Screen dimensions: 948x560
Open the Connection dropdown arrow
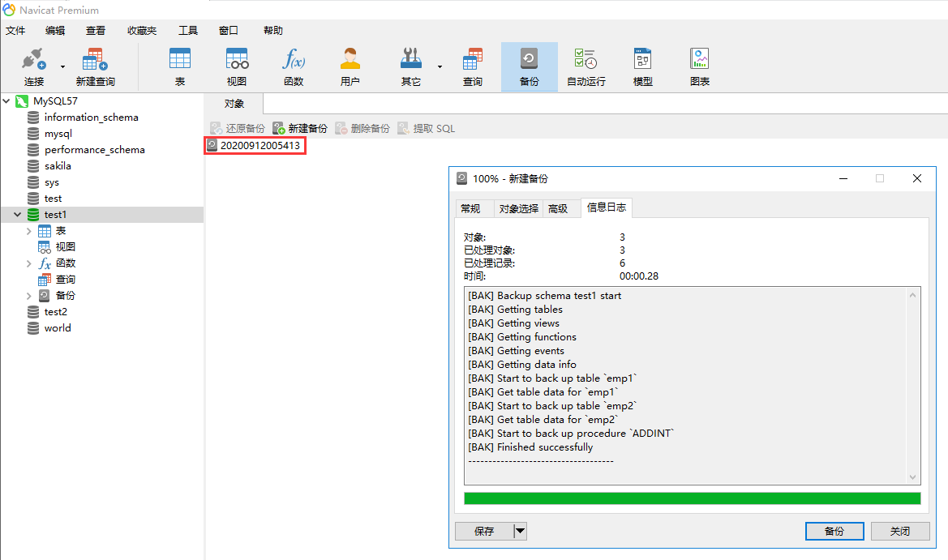pos(62,66)
